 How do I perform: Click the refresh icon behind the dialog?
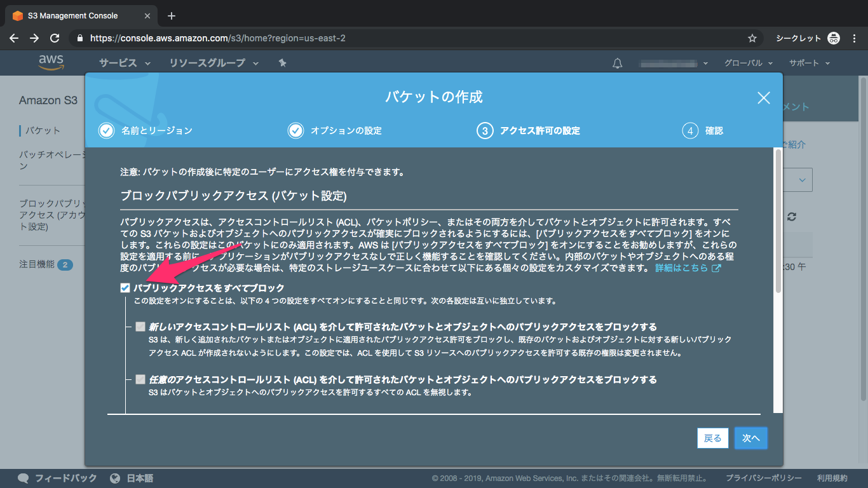pos(791,217)
